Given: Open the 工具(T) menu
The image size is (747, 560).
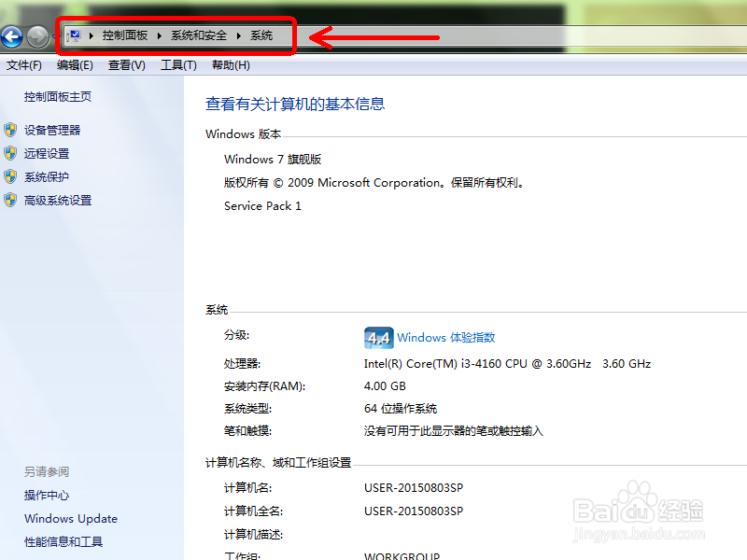Looking at the screenshot, I should pos(177,65).
